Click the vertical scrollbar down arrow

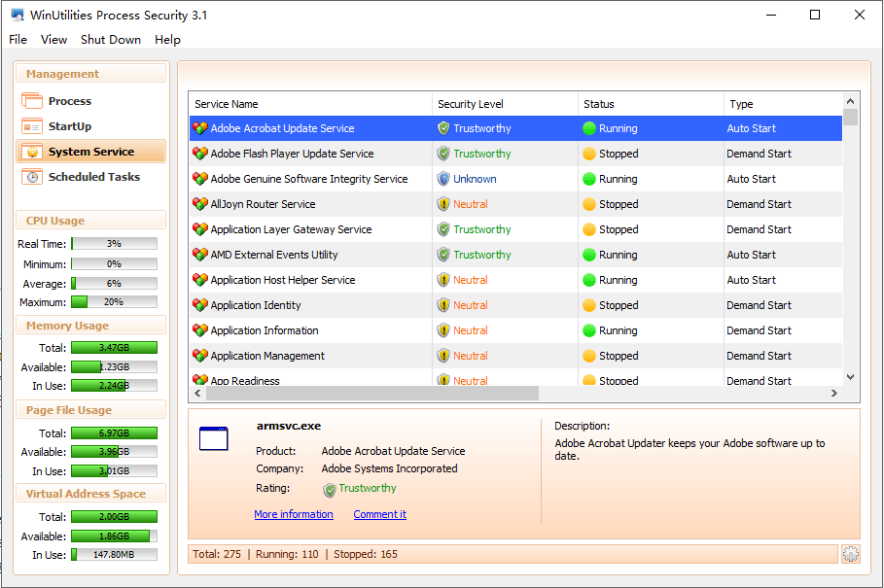851,377
